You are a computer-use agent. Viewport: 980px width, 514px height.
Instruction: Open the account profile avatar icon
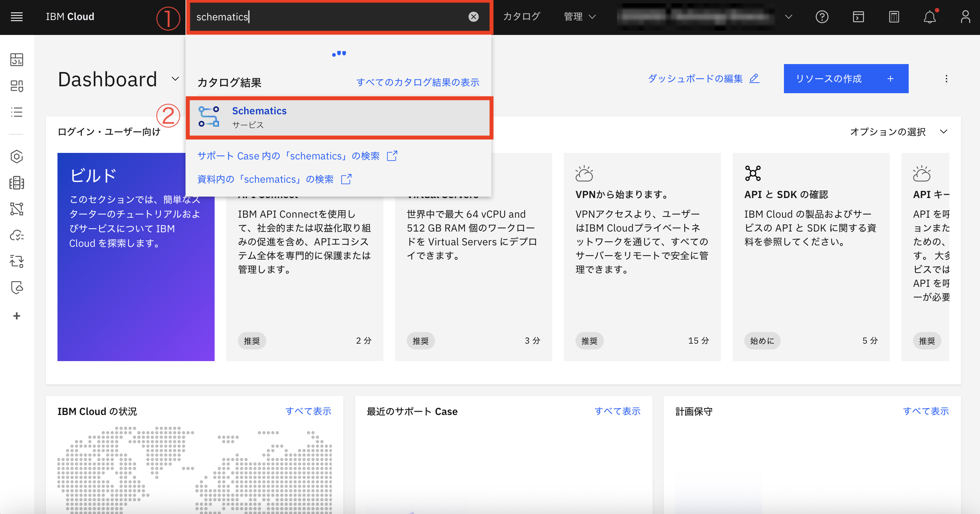(x=965, y=17)
